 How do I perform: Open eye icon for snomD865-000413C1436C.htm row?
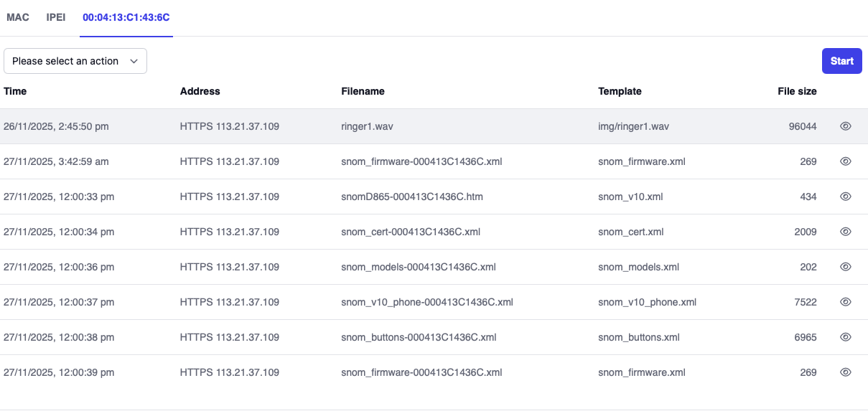coord(845,197)
